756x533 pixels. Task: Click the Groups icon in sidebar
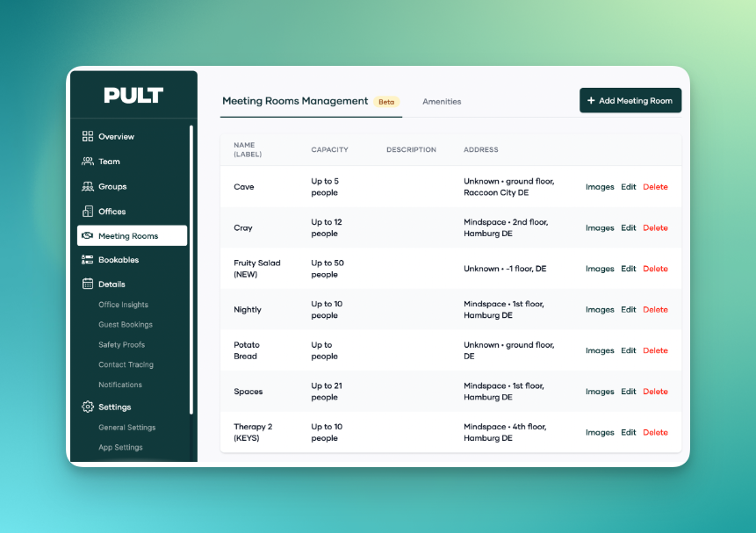pos(87,187)
